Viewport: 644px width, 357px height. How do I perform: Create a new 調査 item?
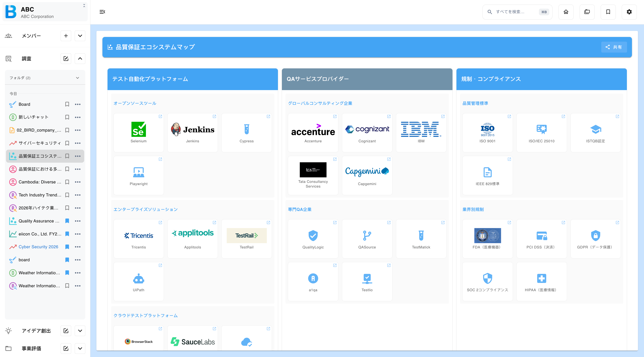click(66, 59)
